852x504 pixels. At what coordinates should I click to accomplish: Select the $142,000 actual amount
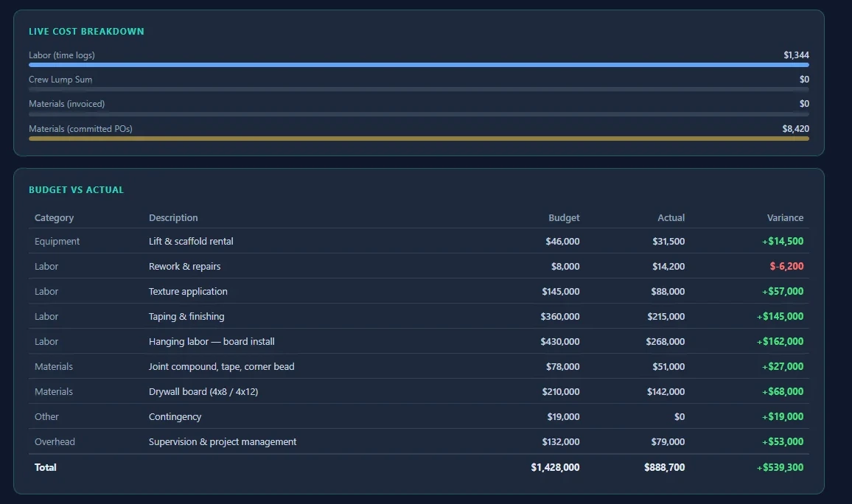tap(666, 391)
